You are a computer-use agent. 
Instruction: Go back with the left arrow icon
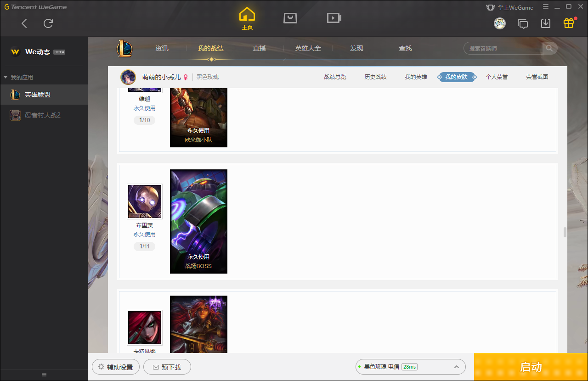[x=24, y=23]
